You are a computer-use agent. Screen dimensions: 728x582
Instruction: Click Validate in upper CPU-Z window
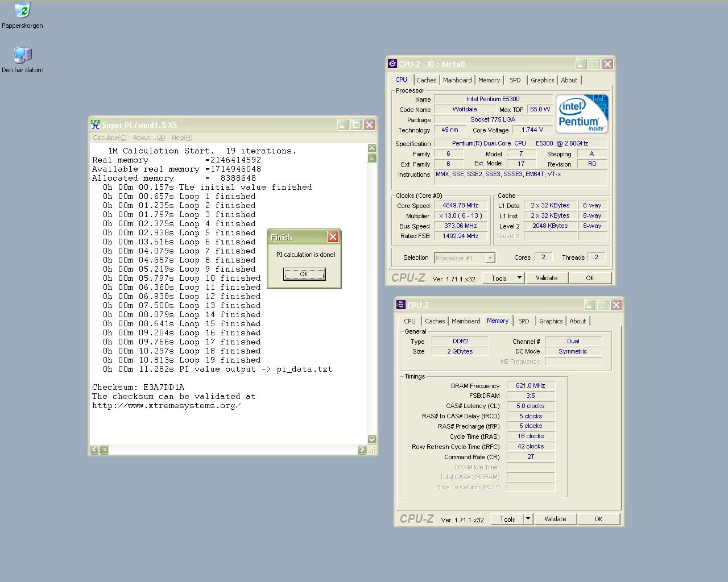pos(547,278)
